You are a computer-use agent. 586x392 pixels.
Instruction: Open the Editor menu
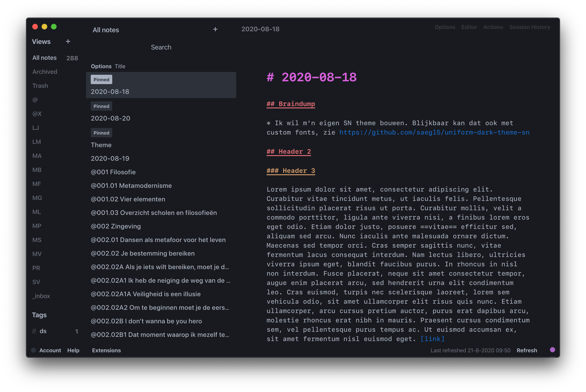pyautogui.click(x=469, y=27)
